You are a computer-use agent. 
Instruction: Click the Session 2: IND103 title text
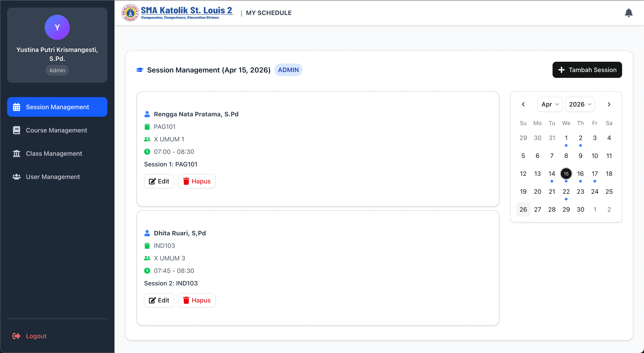coord(171,283)
